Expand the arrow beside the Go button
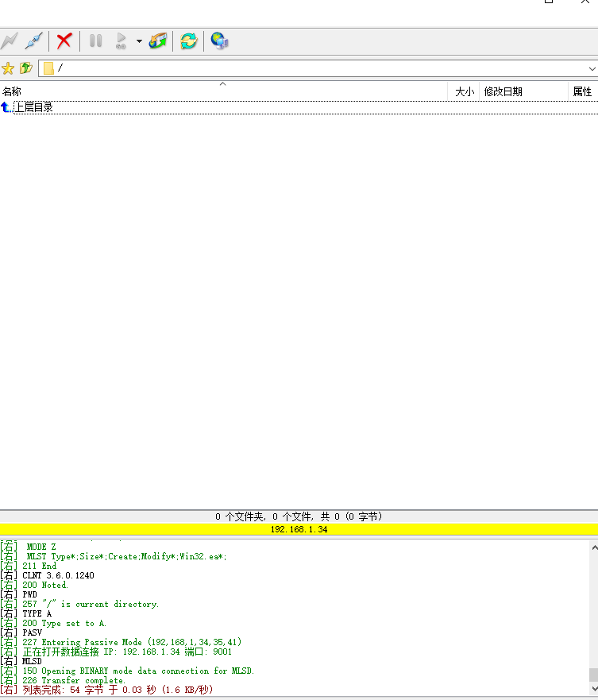Screen dimensions: 598x700 (x=139, y=41)
